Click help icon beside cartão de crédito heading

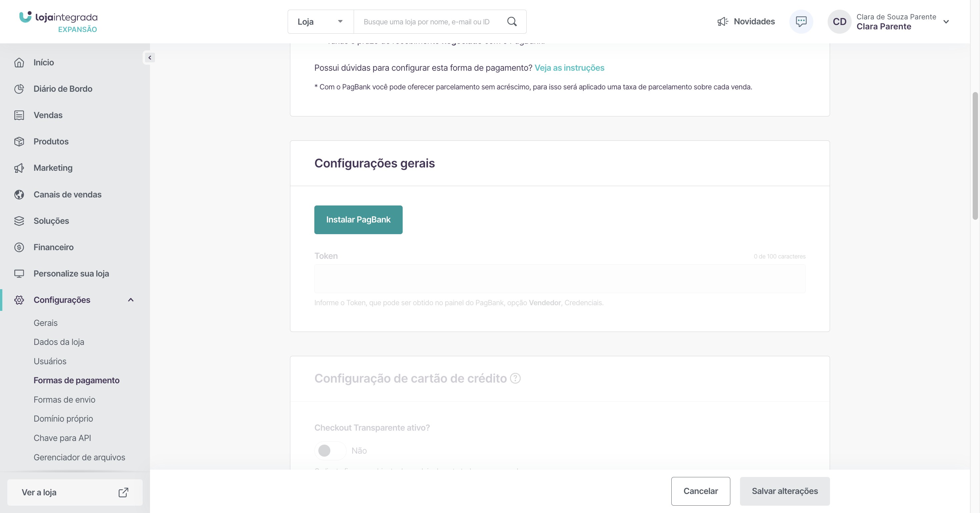click(x=515, y=378)
